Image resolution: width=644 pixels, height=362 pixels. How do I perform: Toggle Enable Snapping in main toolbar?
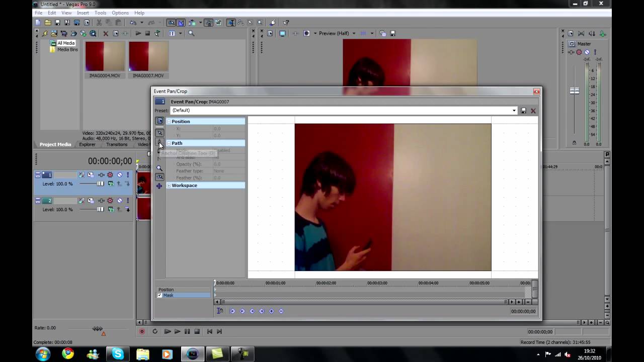[171, 23]
